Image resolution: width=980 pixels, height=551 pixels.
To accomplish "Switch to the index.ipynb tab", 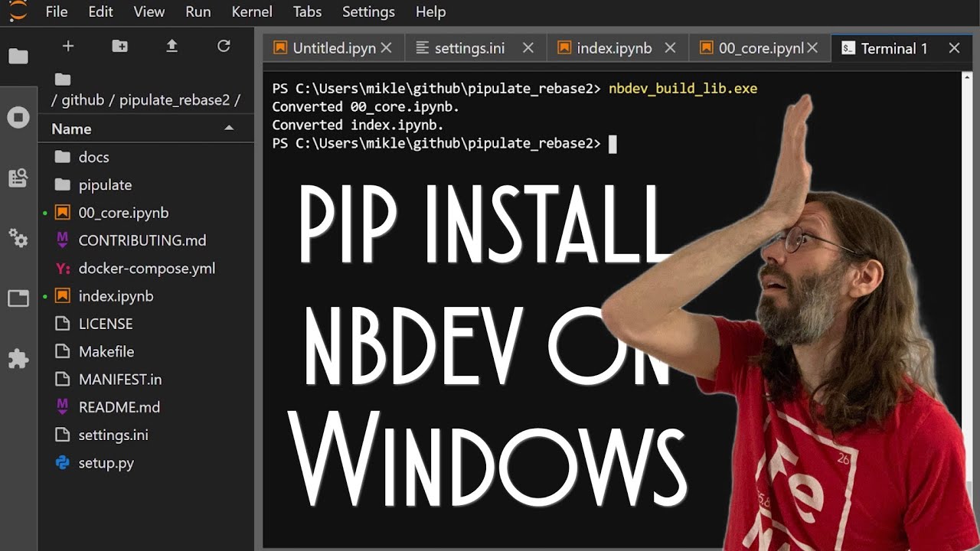I will click(618, 48).
